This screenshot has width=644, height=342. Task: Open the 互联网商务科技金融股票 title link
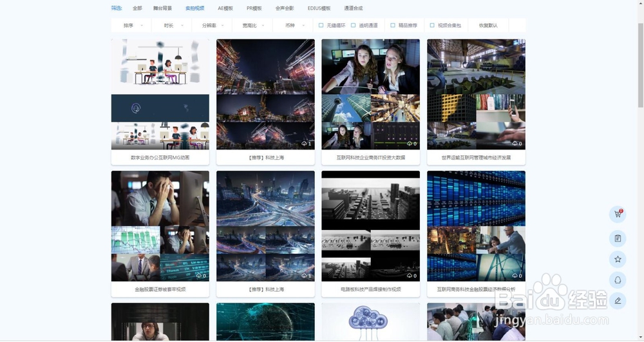(x=476, y=289)
